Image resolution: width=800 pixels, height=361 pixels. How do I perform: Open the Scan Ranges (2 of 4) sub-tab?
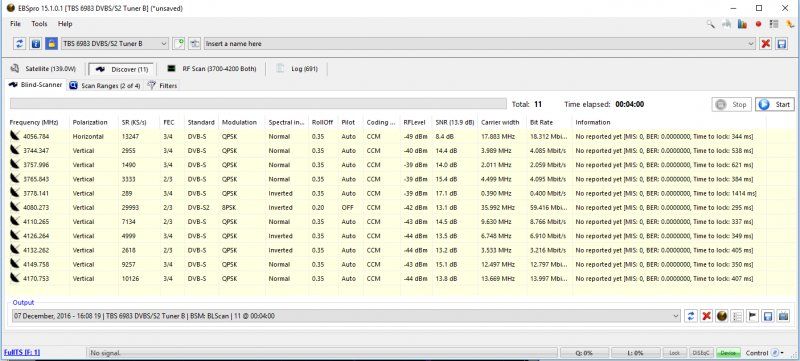(105, 86)
